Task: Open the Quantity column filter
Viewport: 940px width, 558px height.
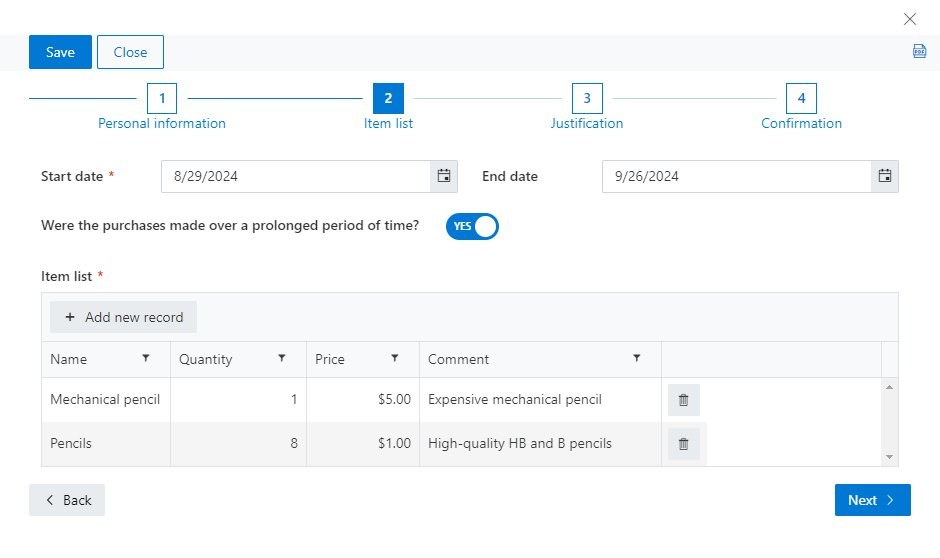Action: click(282, 358)
